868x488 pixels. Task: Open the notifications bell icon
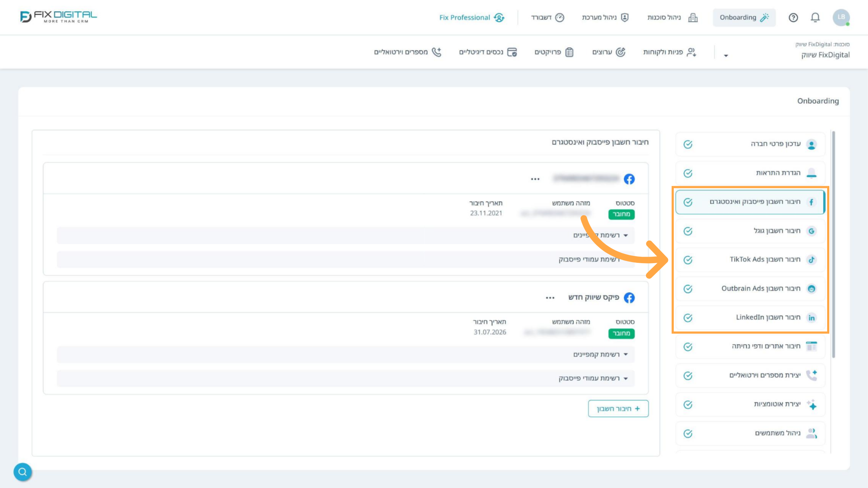tap(815, 17)
